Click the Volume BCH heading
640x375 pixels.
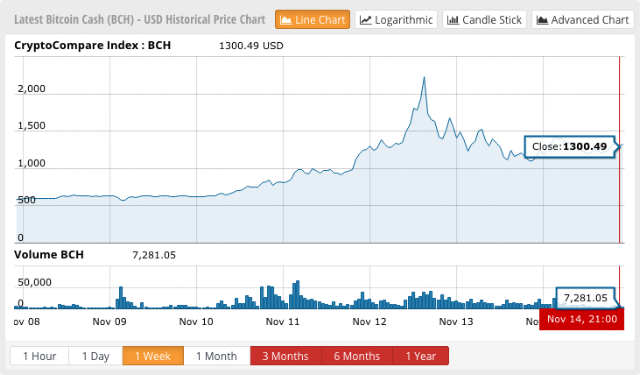[49, 255]
